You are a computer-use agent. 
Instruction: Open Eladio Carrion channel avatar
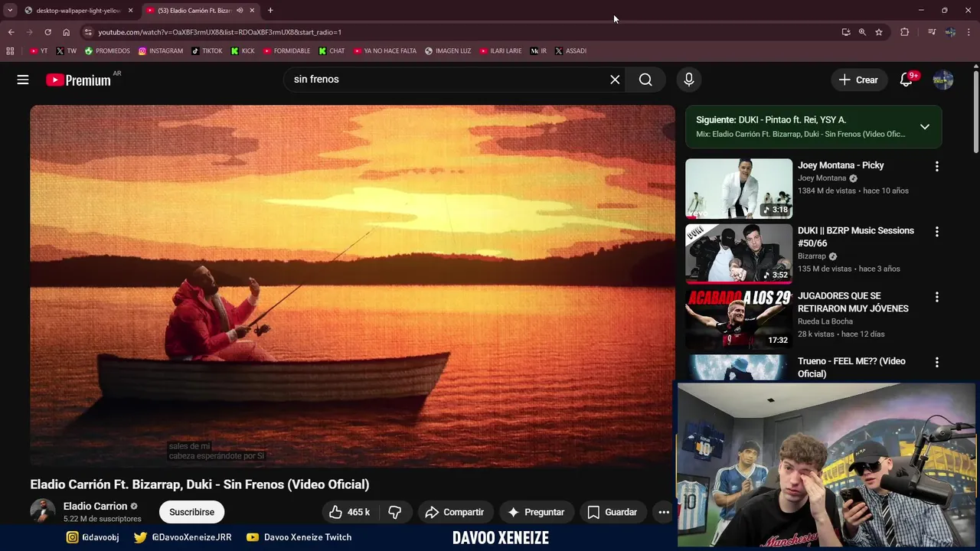(x=43, y=512)
